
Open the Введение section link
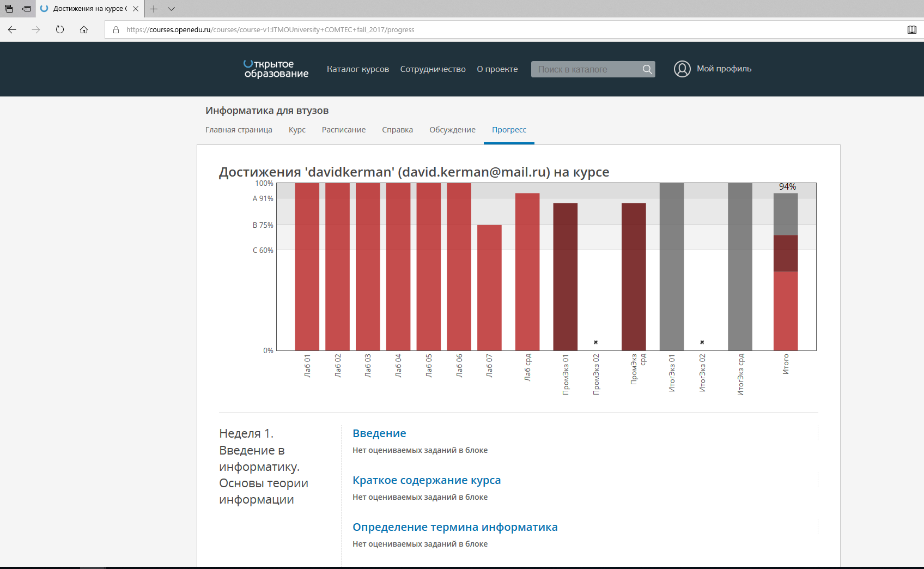click(x=379, y=433)
